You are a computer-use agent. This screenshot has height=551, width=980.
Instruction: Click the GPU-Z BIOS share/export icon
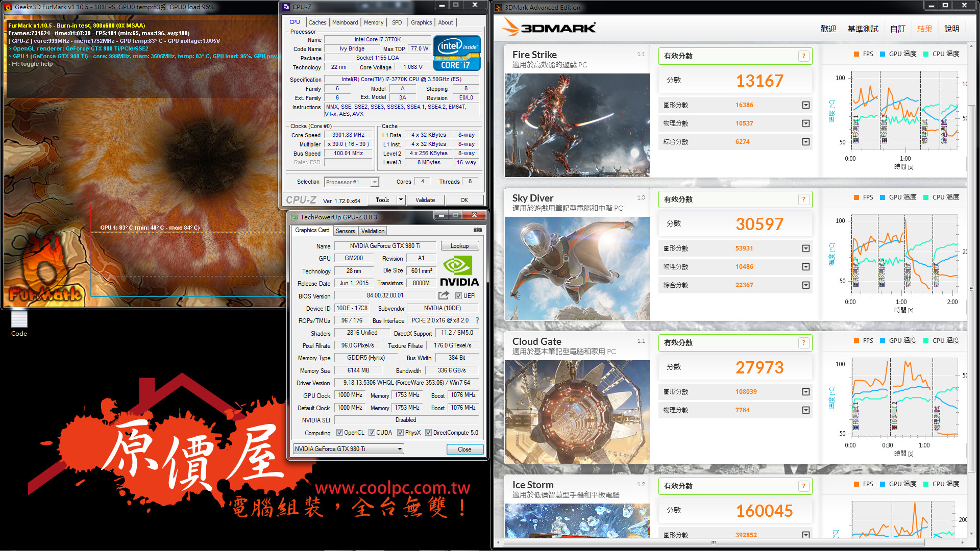tap(444, 295)
